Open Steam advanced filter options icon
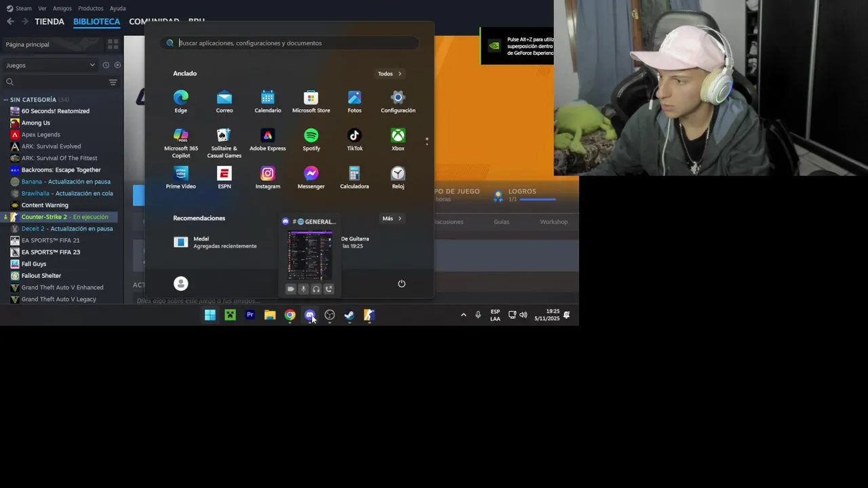Image resolution: width=868 pixels, height=488 pixels. click(x=113, y=82)
